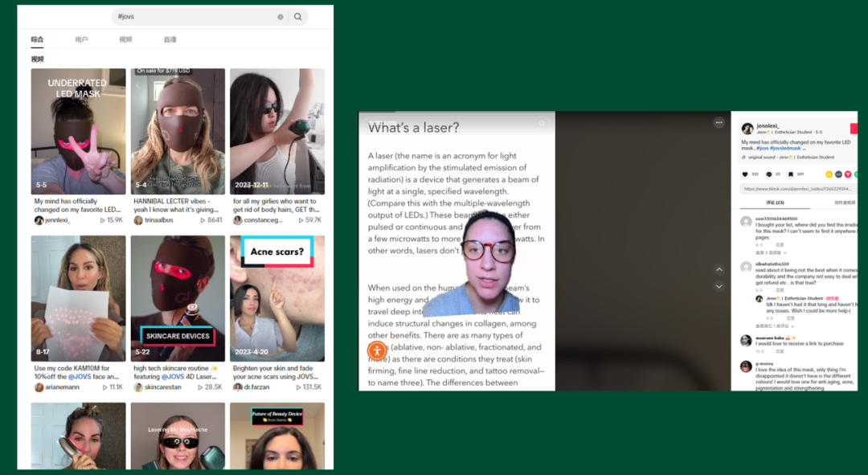Click the @JOVS mention in arianemann's caption
Viewport: 868px width, 475px height.
[79, 376]
